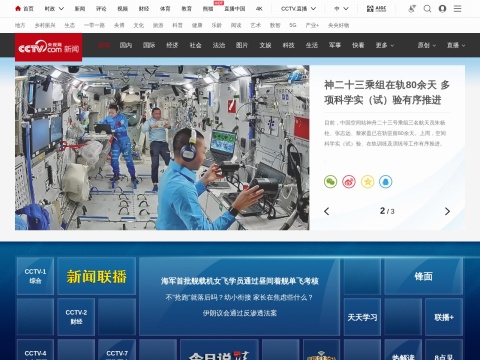Screen dimensions: 480x360
Task: Click the 4K link in top bar
Action: coord(259,9)
